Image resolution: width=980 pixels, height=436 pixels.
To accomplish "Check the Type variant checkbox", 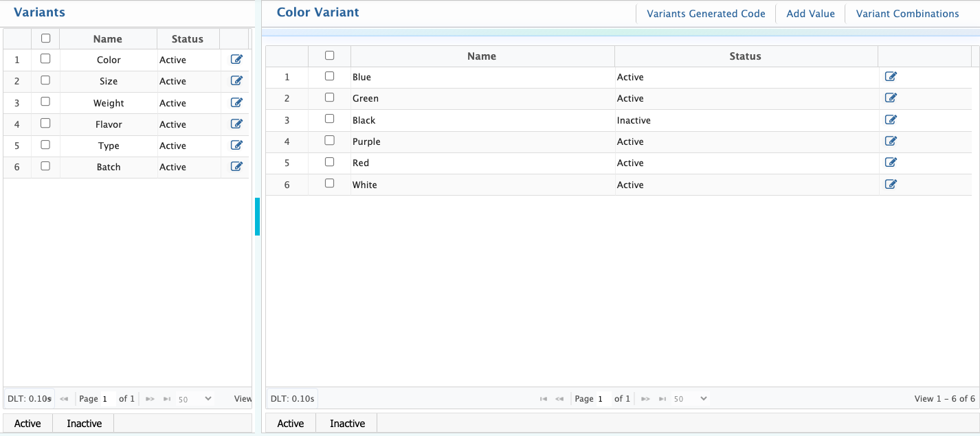I will (x=45, y=145).
